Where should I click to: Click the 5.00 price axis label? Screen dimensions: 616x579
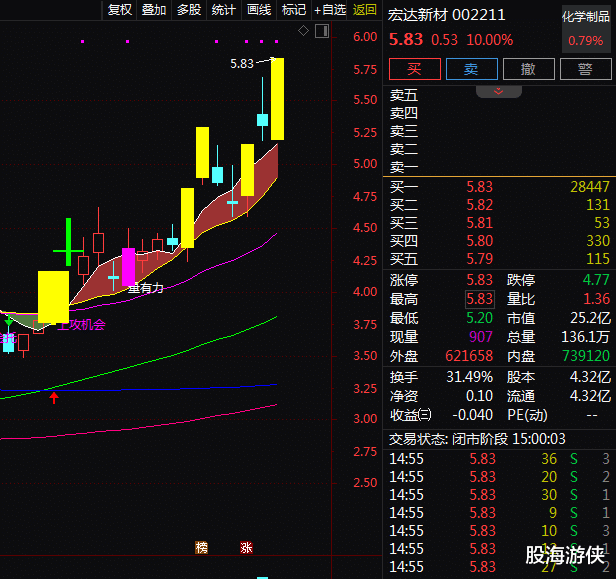[365, 164]
